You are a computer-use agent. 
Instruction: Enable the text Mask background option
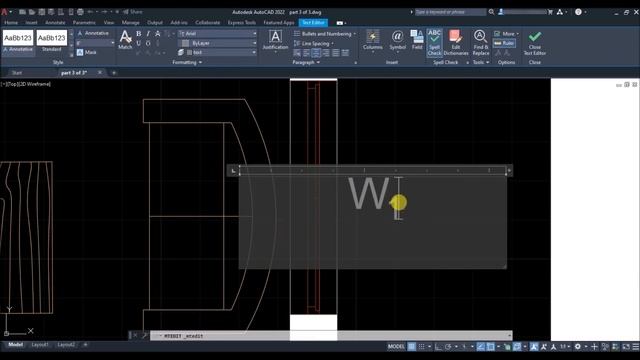87,52
